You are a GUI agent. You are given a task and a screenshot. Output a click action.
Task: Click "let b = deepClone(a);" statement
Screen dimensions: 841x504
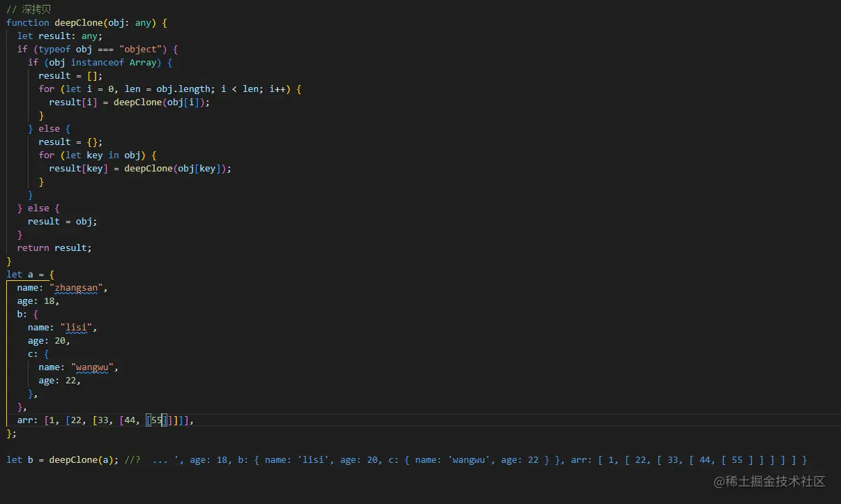pos(62,459)
